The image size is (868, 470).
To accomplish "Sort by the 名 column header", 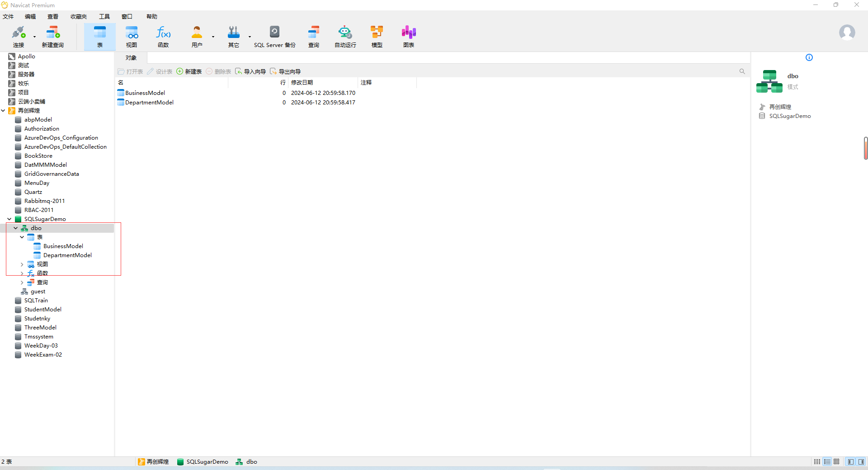I will tap(172, 82).
